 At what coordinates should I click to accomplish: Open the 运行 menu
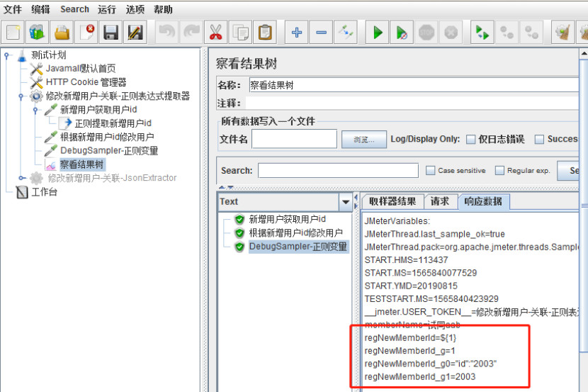point(107,9)
